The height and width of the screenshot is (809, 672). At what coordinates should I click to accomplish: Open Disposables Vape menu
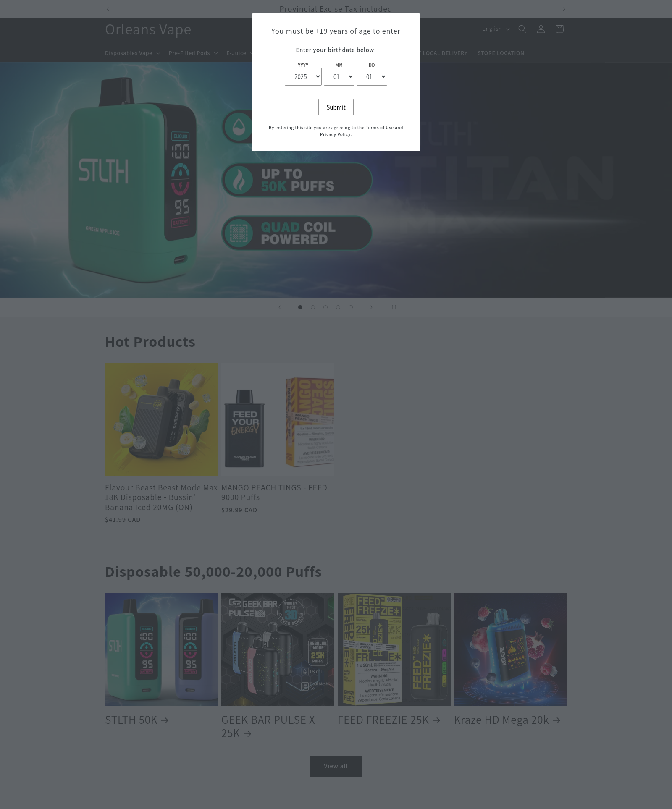[x=132, y=53]
